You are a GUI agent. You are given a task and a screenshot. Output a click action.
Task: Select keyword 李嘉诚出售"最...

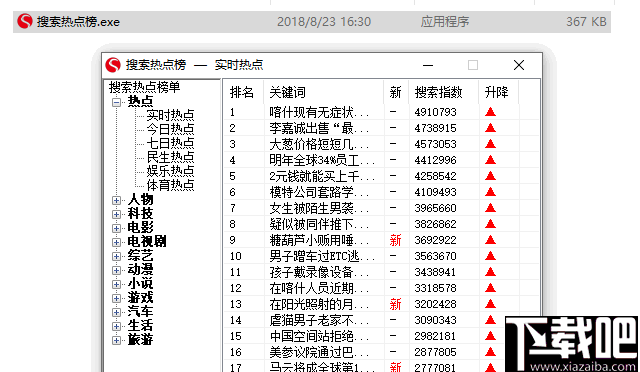pyautogui.click(x=319, y=128)
